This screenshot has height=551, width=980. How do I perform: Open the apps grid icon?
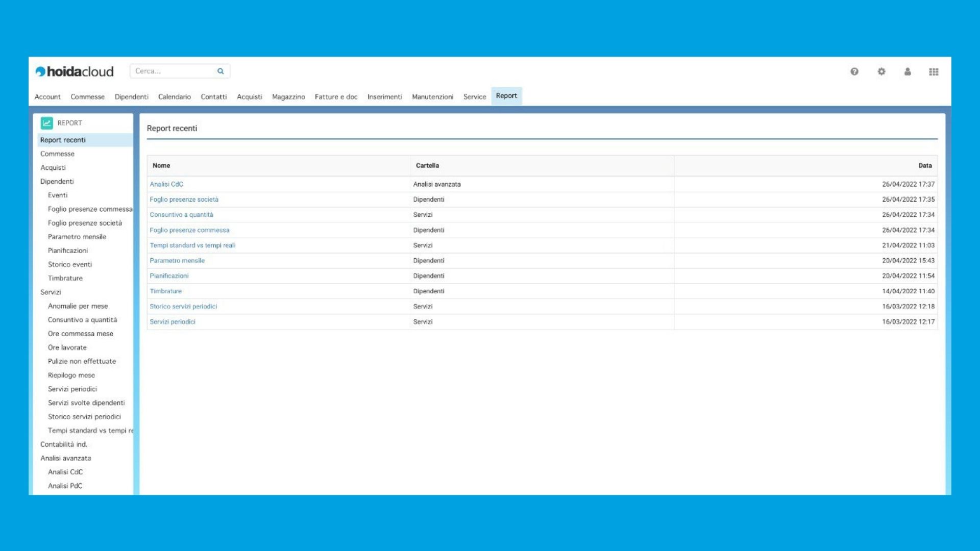[934, 72]
